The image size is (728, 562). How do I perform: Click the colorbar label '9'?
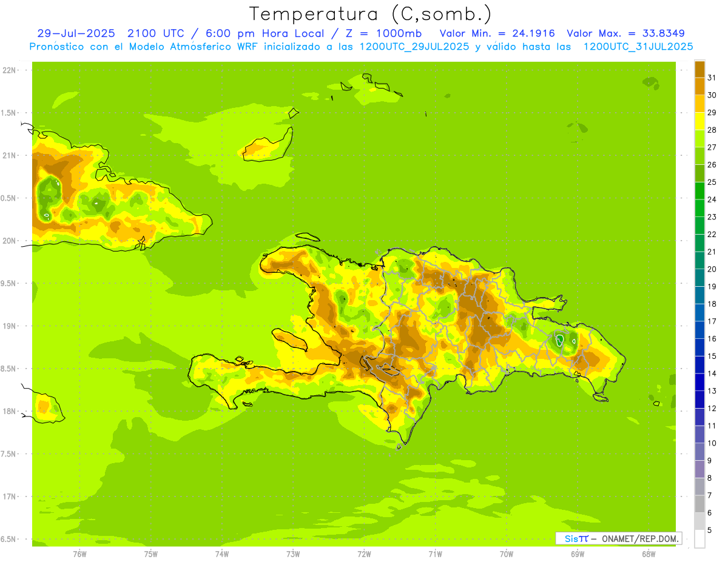pyautogui.click(x=710, y=460)
